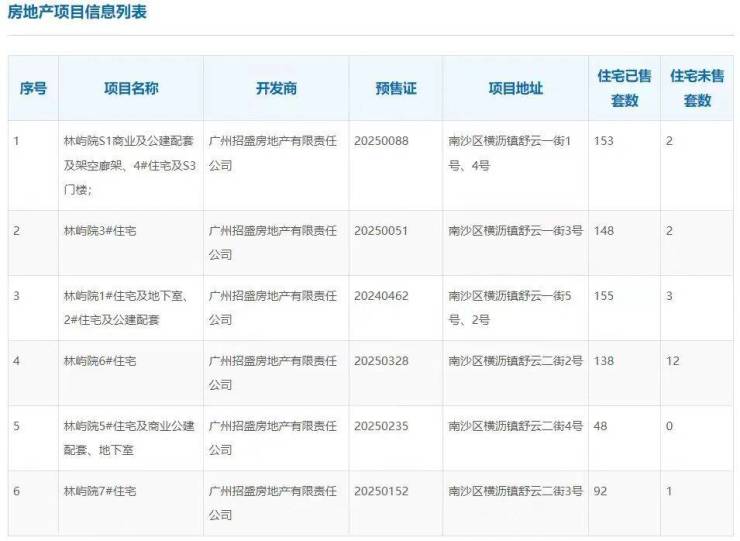This screenshot has height=541, width=740.
Task: Open project 林屿院6#住宅
Action: [100, 361]
